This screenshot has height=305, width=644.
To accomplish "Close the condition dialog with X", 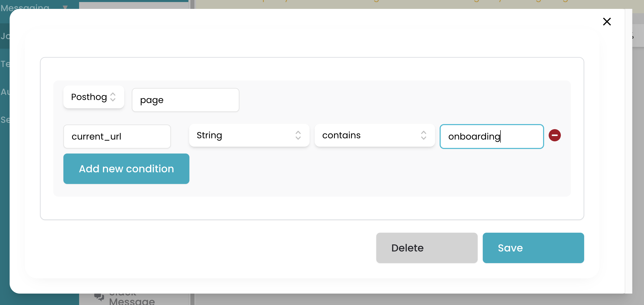I will point(607,22).
